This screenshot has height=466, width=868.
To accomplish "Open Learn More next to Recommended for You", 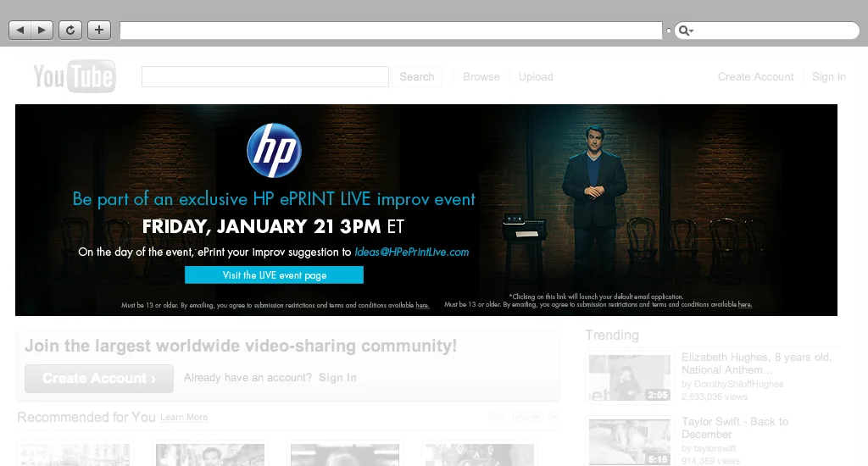I will [x=184, y=418].
